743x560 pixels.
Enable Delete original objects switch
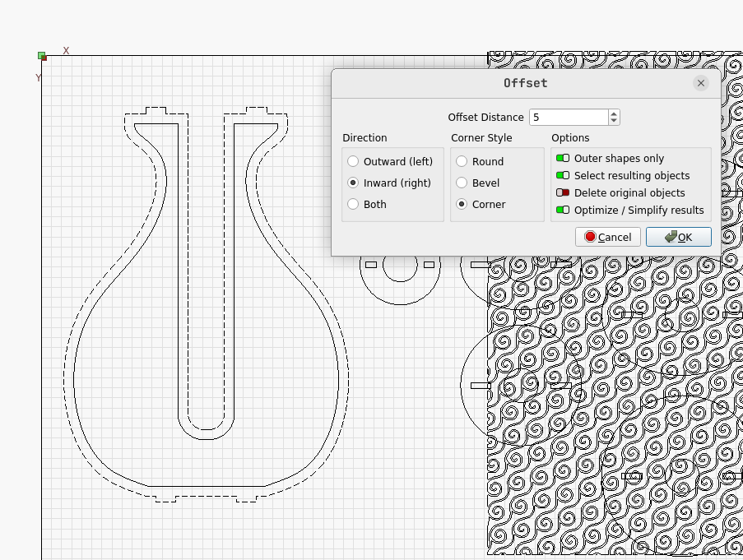pyautogui.click(x=563, y=193)
